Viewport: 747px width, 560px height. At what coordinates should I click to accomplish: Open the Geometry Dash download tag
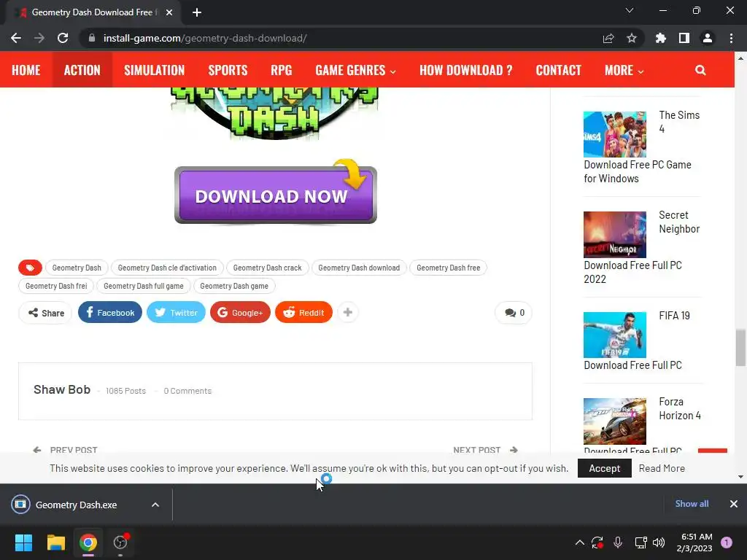[359, 268]
